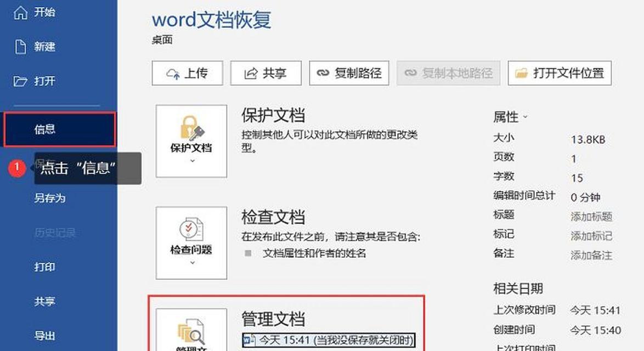Click the 添加标记 field

tap(591, 236)
